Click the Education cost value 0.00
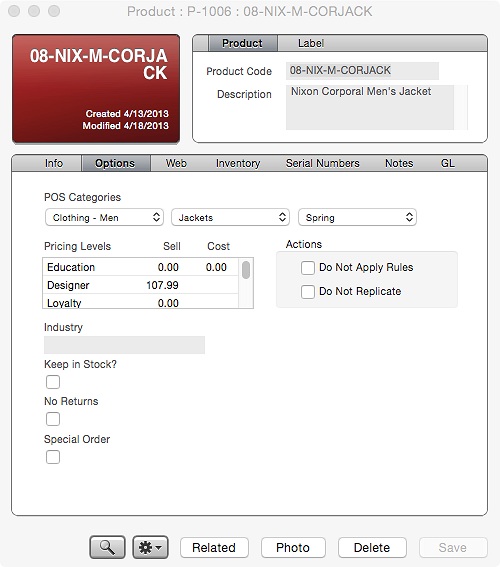 [x=216, y=267]
